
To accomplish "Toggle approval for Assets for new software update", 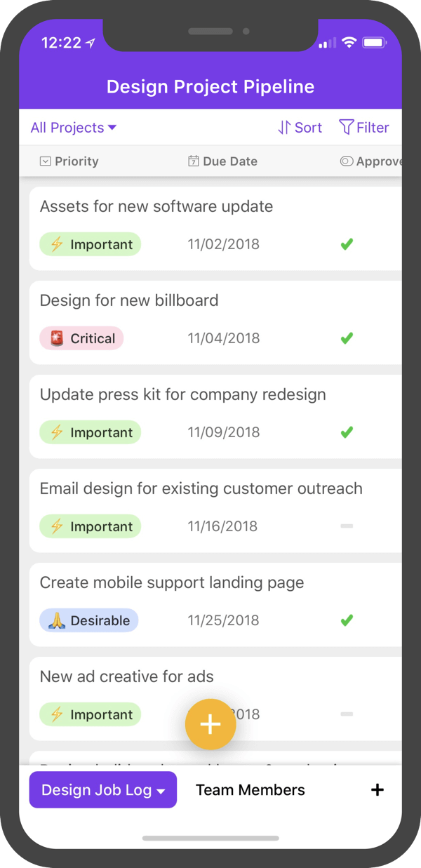I will pos(346,245).
